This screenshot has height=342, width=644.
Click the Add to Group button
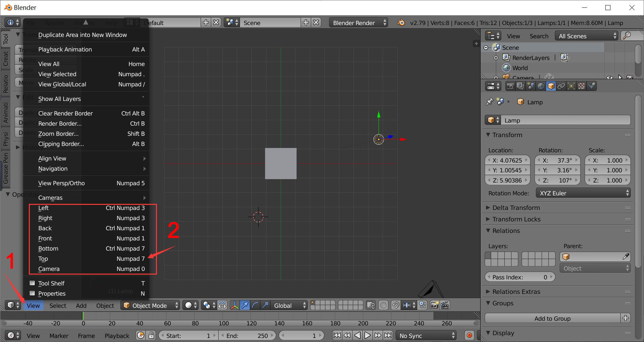[552, 318]
